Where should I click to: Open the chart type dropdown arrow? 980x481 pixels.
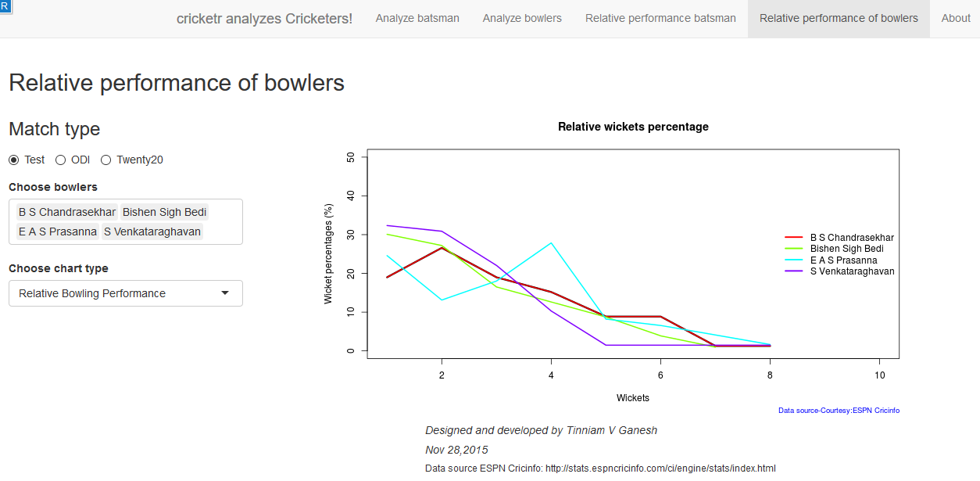pos(225,293)
